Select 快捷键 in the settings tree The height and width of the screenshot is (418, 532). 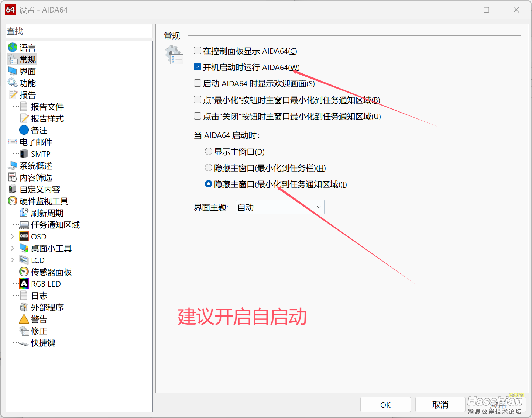coord(43,343)
